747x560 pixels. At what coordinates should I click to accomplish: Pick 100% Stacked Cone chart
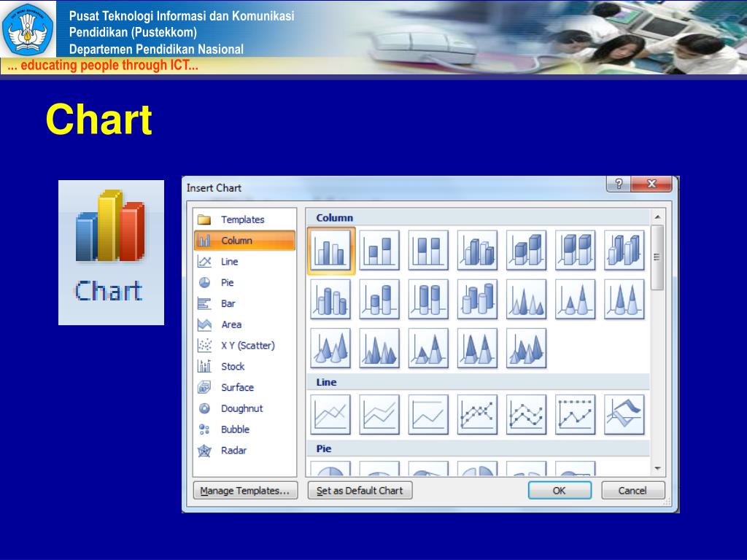(624, 300)
